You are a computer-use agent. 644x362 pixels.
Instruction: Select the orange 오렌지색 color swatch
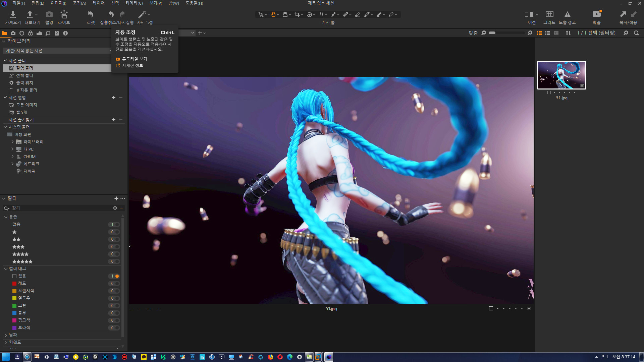coord(14,291)
